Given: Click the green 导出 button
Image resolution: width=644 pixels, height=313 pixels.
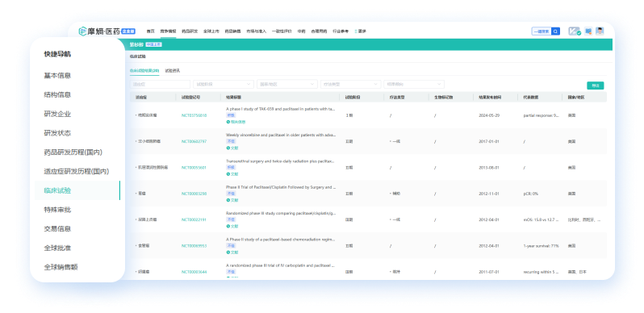Looking at the screenshot, I should pos(595,86).
